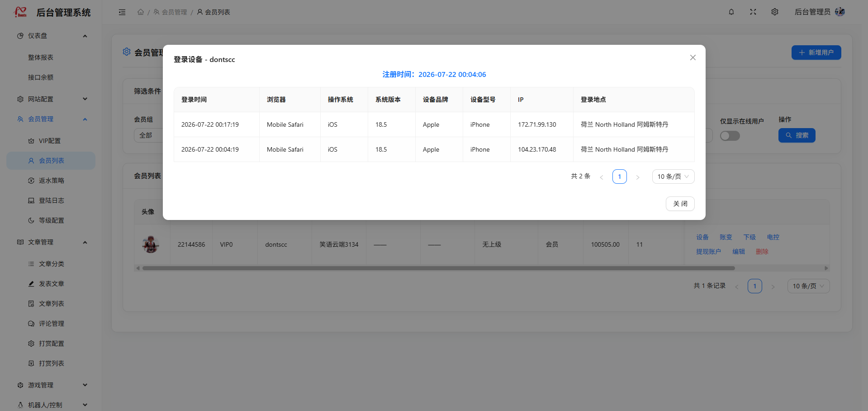The width and height of the screenshot is (868, 411).
Task: Click login time 2026-07-22 00:04:19
Action: 210,149
